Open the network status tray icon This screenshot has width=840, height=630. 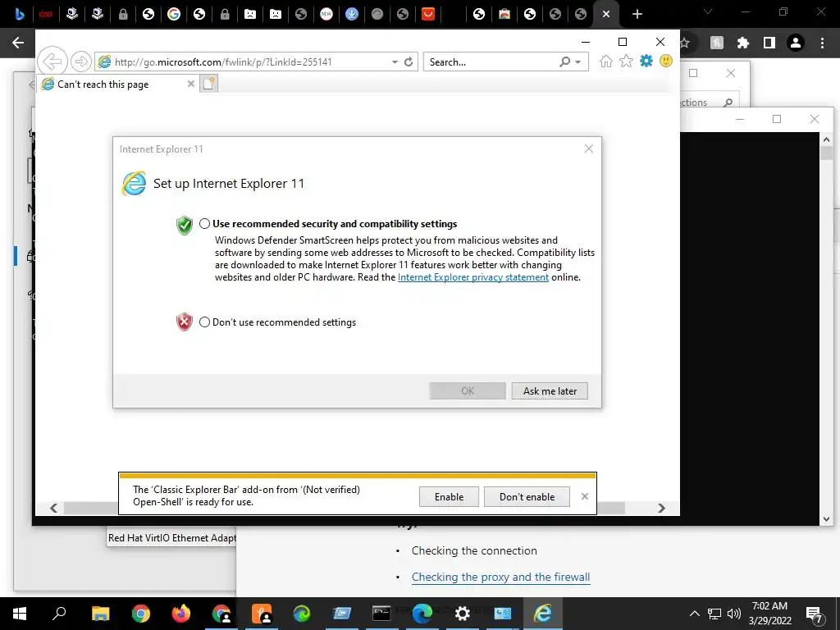tap(714, 614)
